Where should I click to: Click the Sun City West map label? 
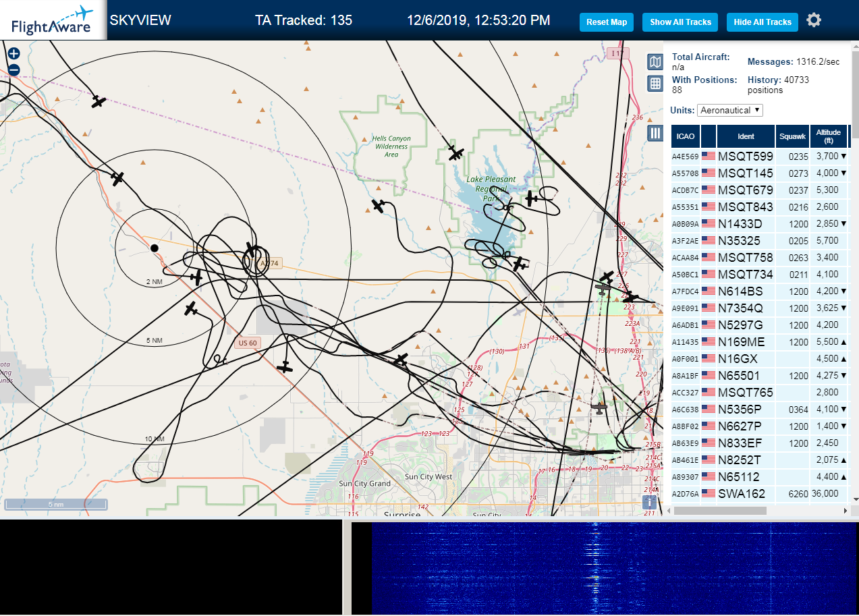[x=428, y=476]
